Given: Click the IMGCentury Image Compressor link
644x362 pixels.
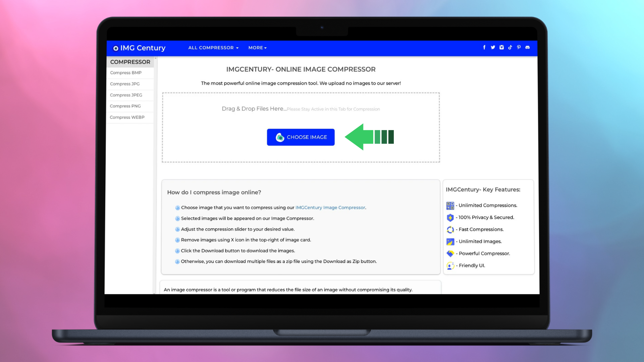Looking at the screenshot, I should pos(330,208).
